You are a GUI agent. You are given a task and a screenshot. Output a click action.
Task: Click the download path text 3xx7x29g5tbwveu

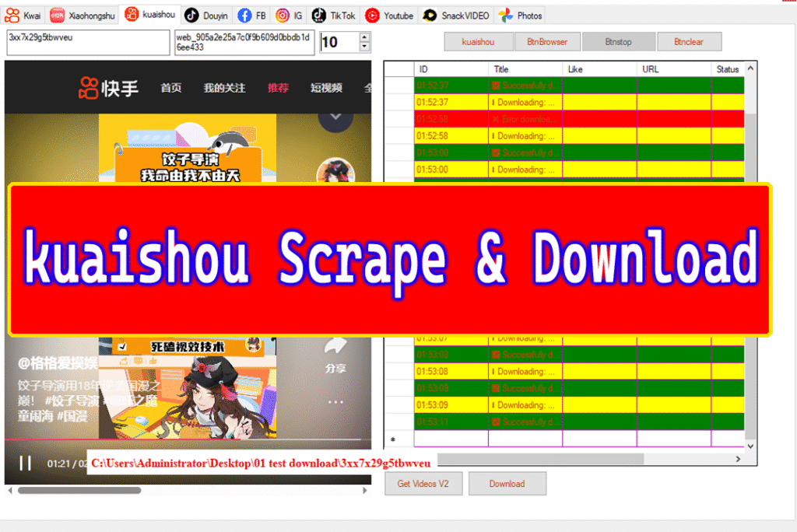(x=261, y=463)
